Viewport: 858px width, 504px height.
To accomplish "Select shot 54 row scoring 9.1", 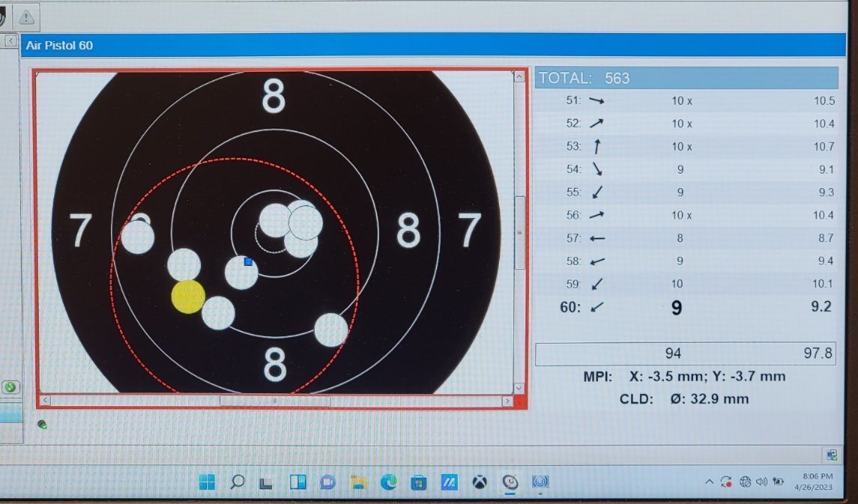I will [x=686, y=169].
